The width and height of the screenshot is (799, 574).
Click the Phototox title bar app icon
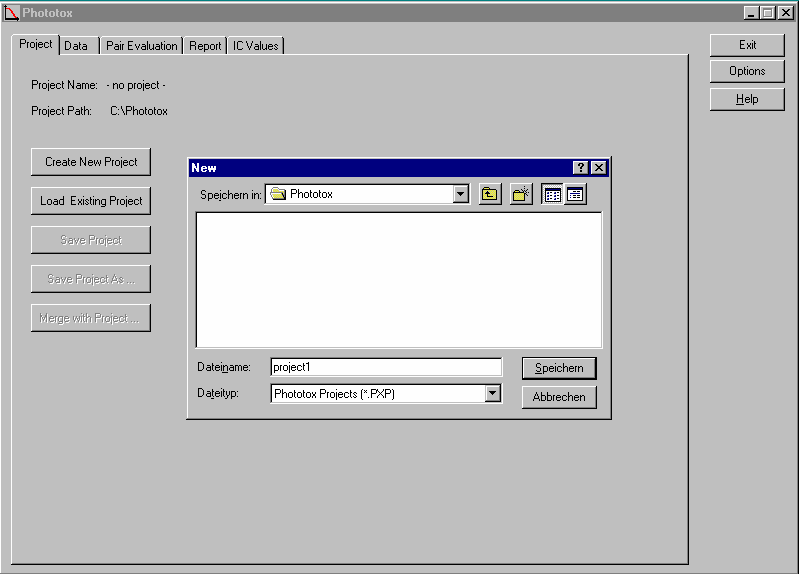click(x=12, y=13)
